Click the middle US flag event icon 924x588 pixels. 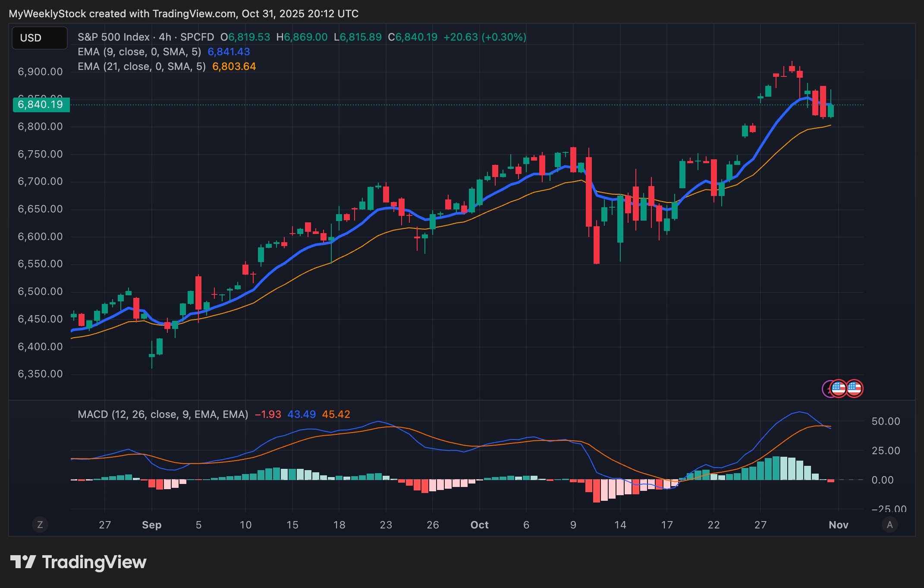[x=839, y=389]
